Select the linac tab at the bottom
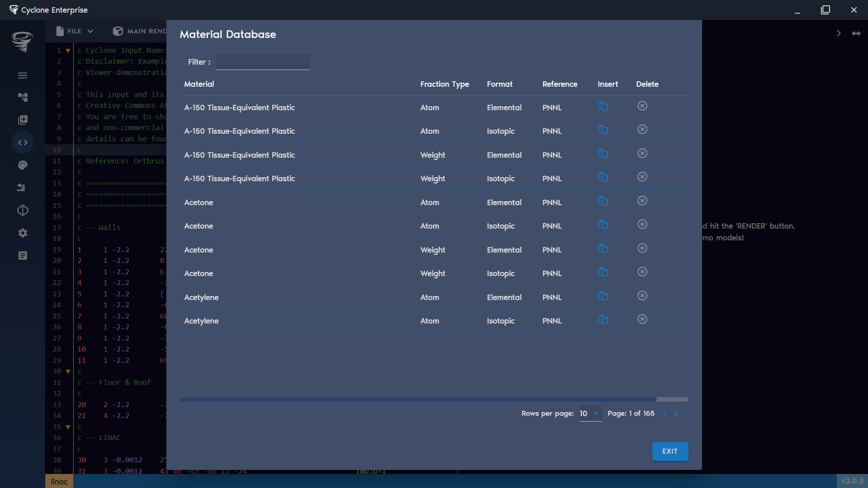 coord(59,481)
